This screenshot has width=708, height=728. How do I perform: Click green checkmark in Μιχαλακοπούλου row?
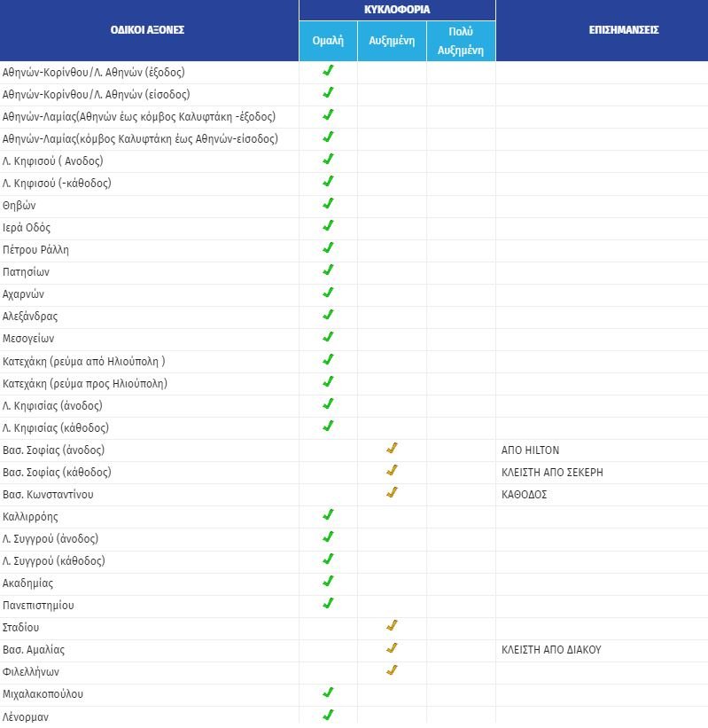[x=328, y=693]
